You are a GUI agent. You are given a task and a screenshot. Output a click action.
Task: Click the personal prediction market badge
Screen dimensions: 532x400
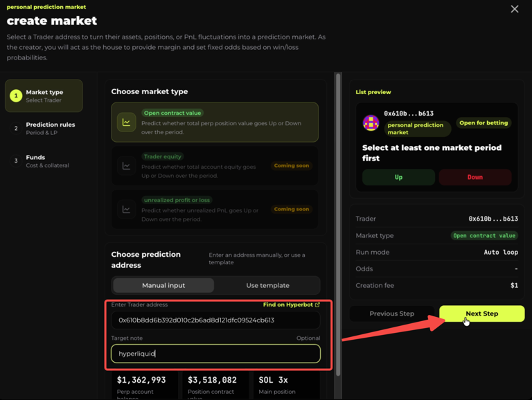[418, 129]
